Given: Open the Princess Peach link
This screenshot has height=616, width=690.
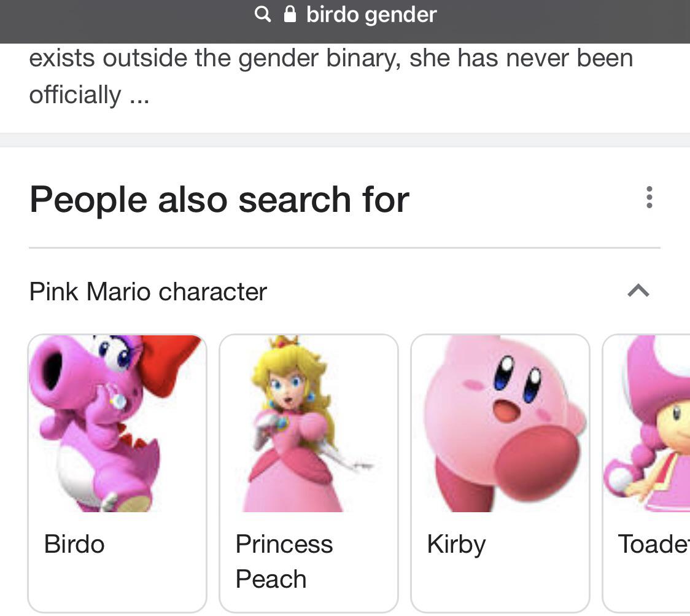Looking at the screenshot, I should [284, 561].
